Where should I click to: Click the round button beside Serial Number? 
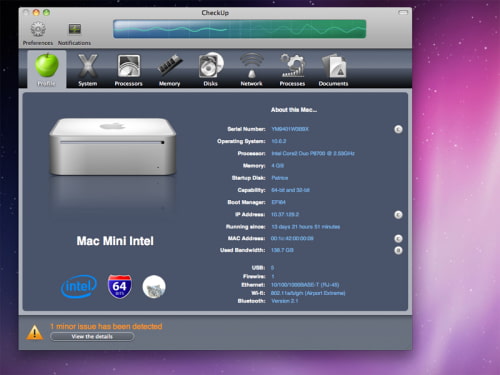tap(398, 129)
